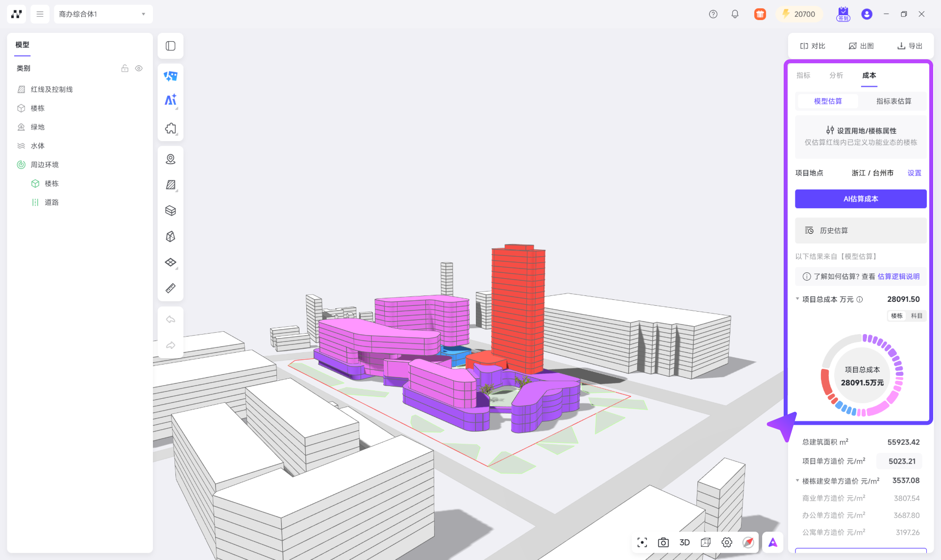Switch view mode with 3D button
Viewport: 941px width, 560px height.
685,542
